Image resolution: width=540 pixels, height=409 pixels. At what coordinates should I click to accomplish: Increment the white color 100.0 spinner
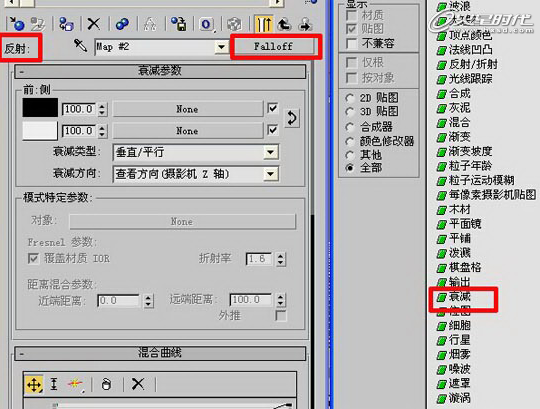point(102,128)
